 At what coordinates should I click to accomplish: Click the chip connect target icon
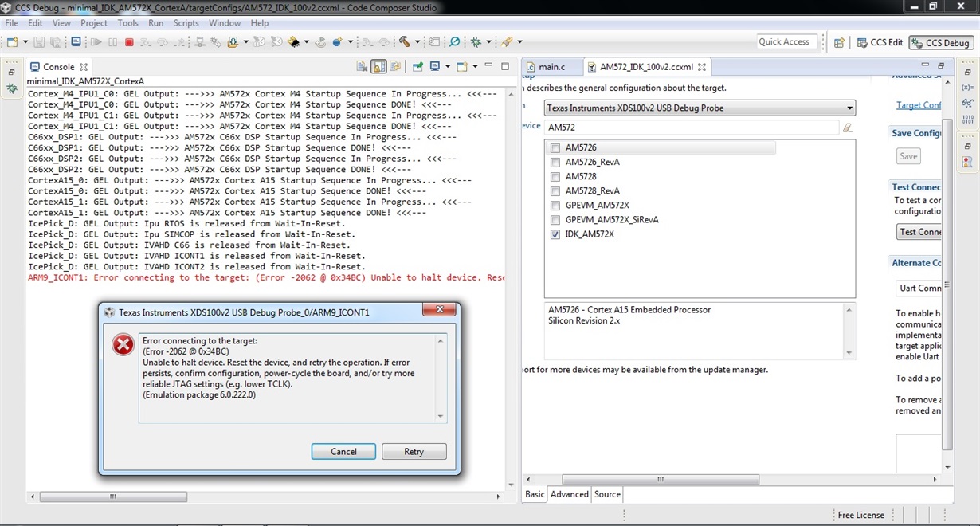(x=294, y=41)
